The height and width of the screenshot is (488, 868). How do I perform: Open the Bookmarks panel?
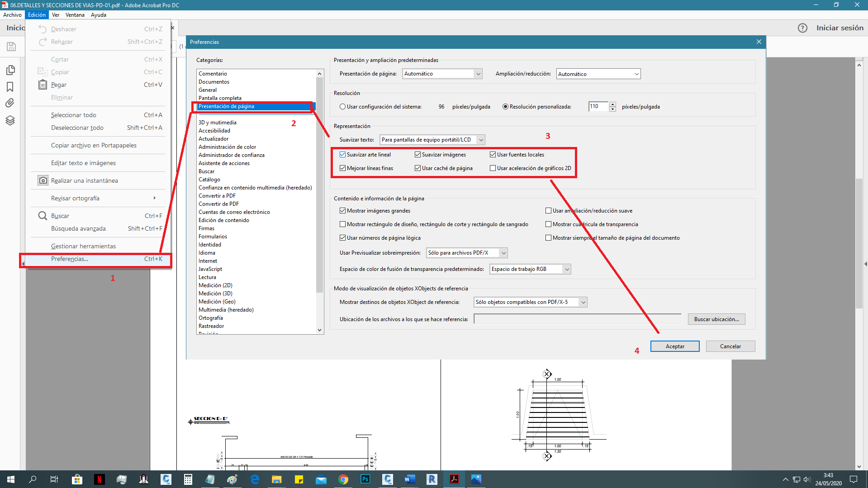[10, 87]
